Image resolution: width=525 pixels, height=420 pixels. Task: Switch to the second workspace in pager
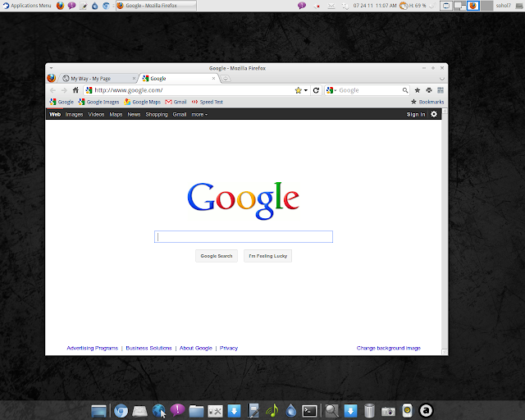pos(459,6)
